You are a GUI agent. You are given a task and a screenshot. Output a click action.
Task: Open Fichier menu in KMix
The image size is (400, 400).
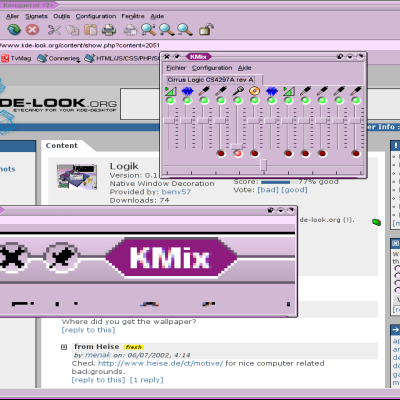coord(176,68)
